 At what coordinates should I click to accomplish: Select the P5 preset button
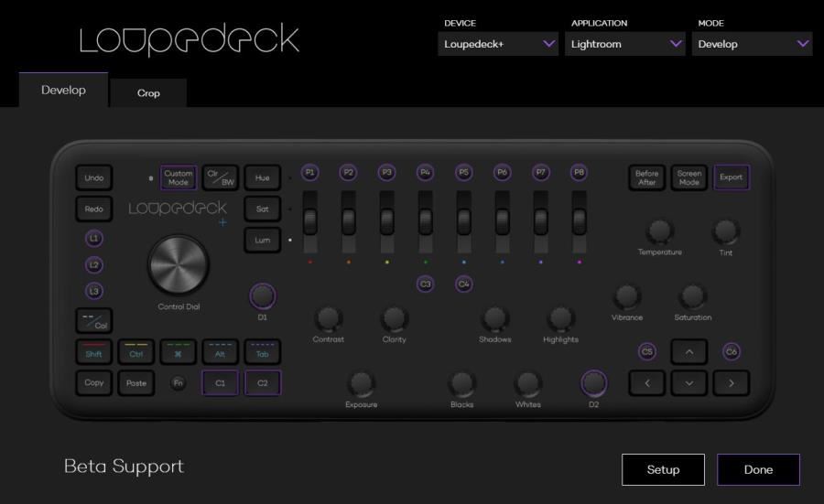(463, 173)
